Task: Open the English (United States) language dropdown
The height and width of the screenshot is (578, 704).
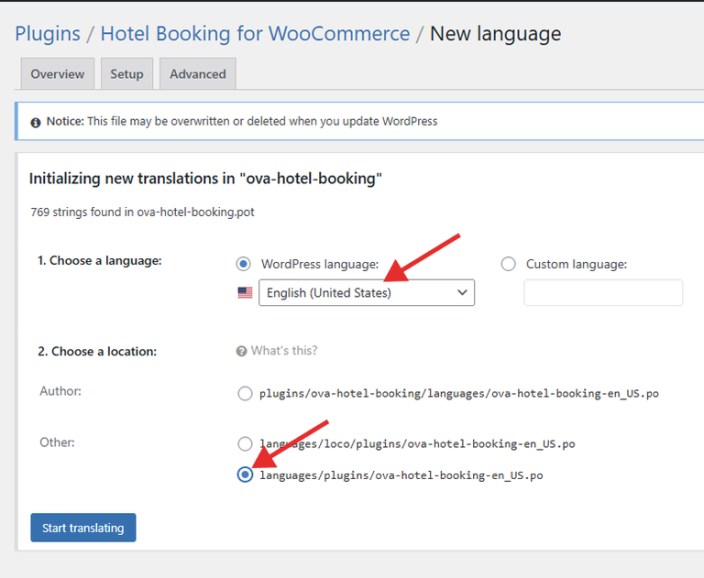Action: pos(365,293)
